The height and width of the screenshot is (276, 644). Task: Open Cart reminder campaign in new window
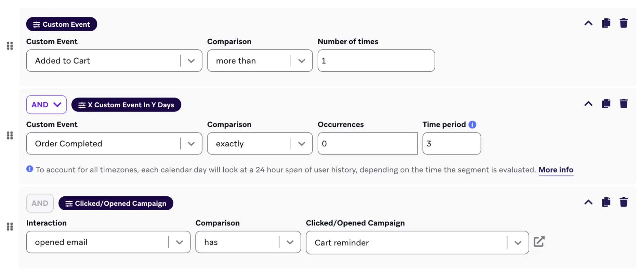pos(539,241)
